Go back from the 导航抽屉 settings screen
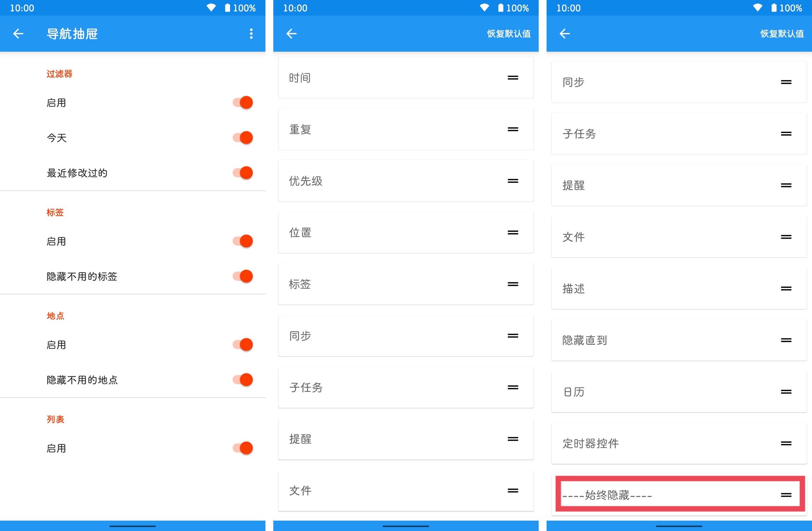 point(18,34)
